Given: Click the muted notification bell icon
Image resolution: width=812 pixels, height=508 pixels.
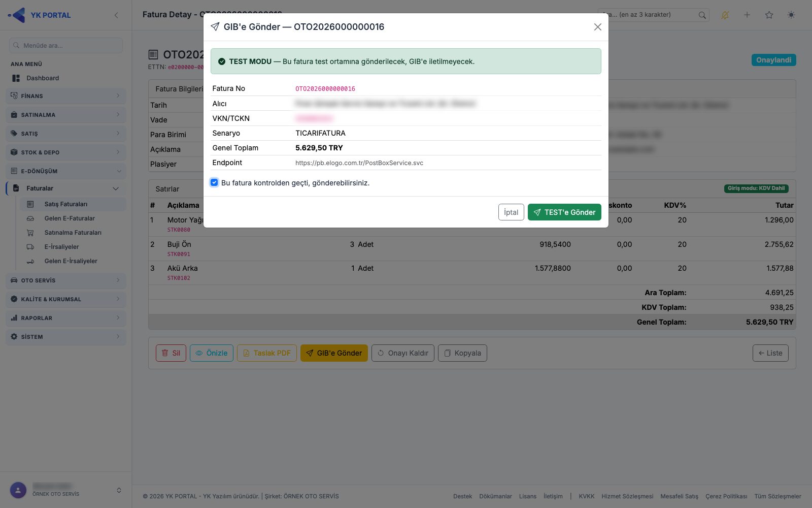Looking at the screenshot, I should 725,15.
